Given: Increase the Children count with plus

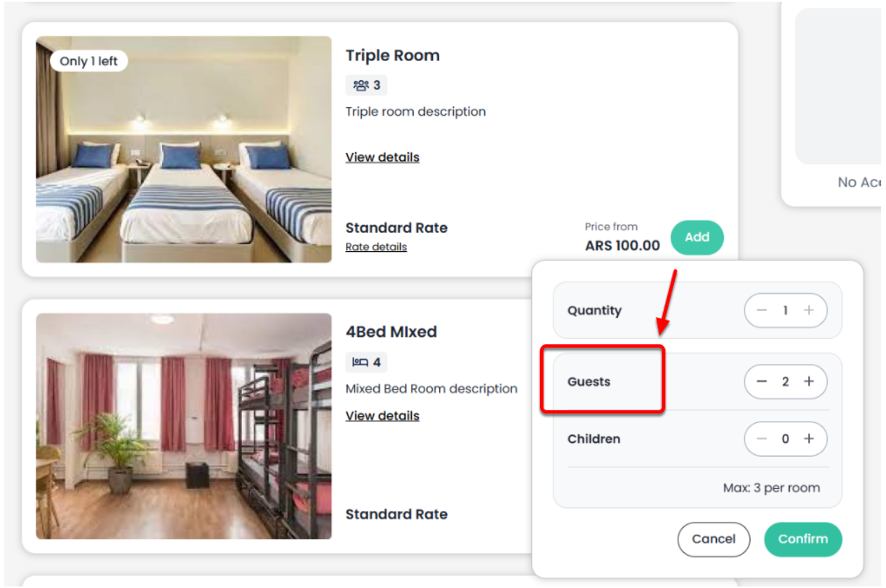Looking at the screenshot, I should [809, 439].
